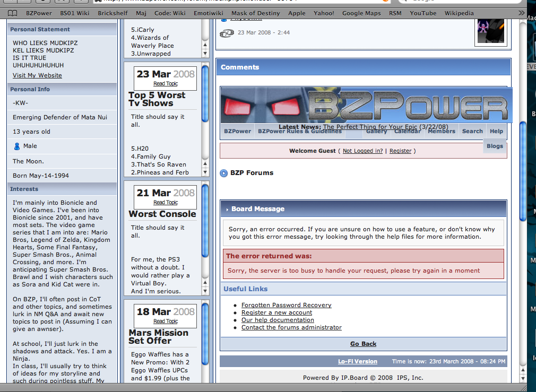
Task: Open the user avatar thumbnail
Action: tap(490, 31)
